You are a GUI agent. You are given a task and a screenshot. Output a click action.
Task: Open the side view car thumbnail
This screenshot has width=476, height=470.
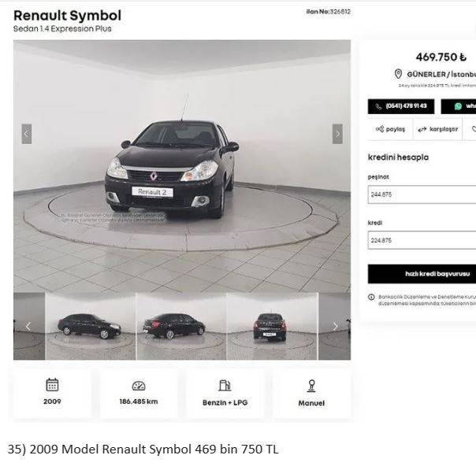(x=90, y=326)
